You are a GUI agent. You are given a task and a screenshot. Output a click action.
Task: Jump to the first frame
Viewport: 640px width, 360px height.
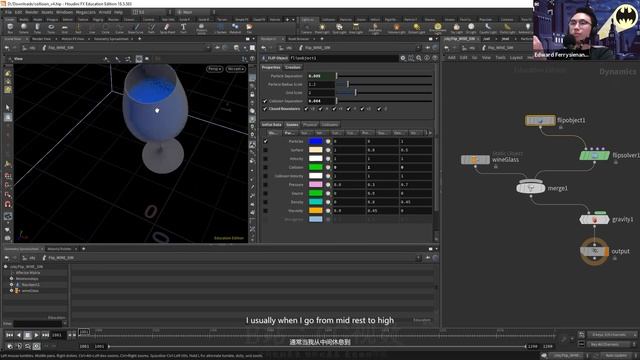click(9, 335)
